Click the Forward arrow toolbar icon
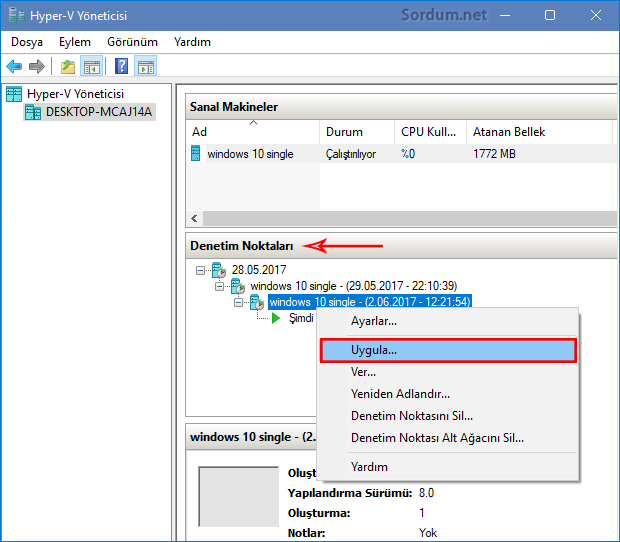 (x=37, y=66)
